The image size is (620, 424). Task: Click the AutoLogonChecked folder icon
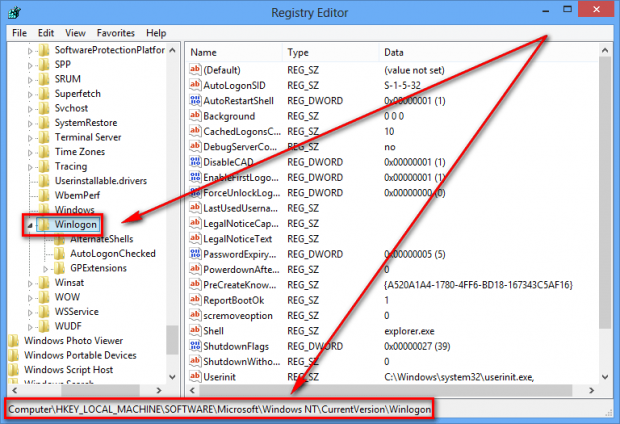(x=59, y=254)
